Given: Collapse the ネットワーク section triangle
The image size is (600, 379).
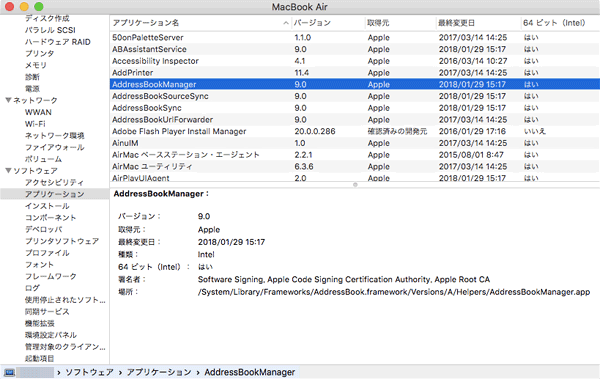Looking at the screenshot, I should pos(8,100).
